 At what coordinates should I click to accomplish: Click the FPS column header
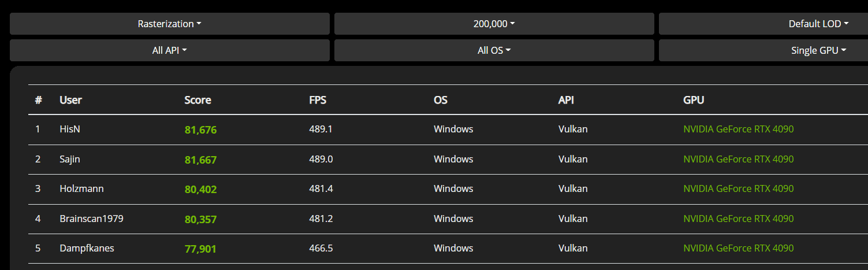pyautogui.click(x=318, y=100)
